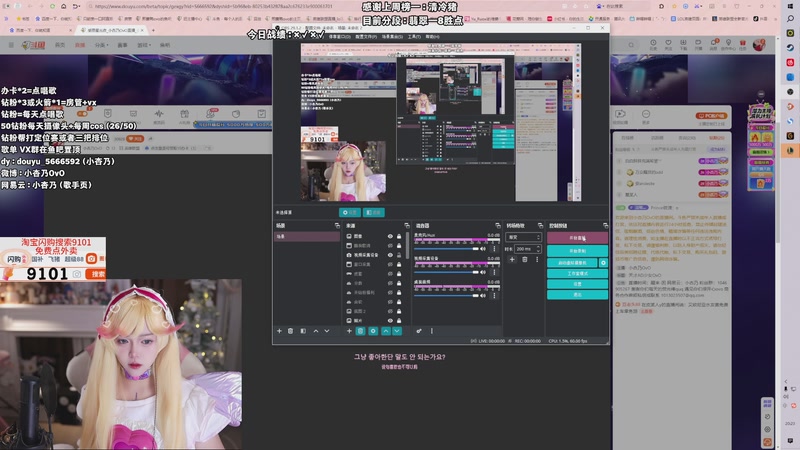Toggle visibility of 窗口采集 source
The height and width of the screenshot is (450, 800).
390,264
